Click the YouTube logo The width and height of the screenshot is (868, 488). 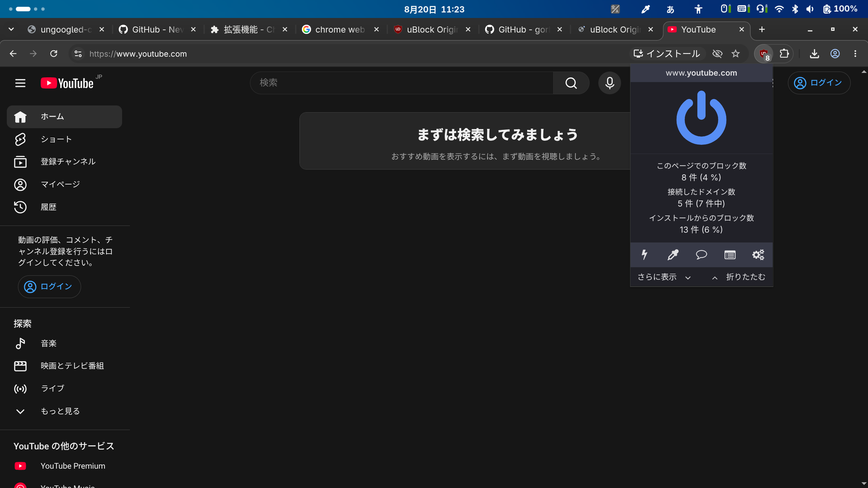point(67,83)
